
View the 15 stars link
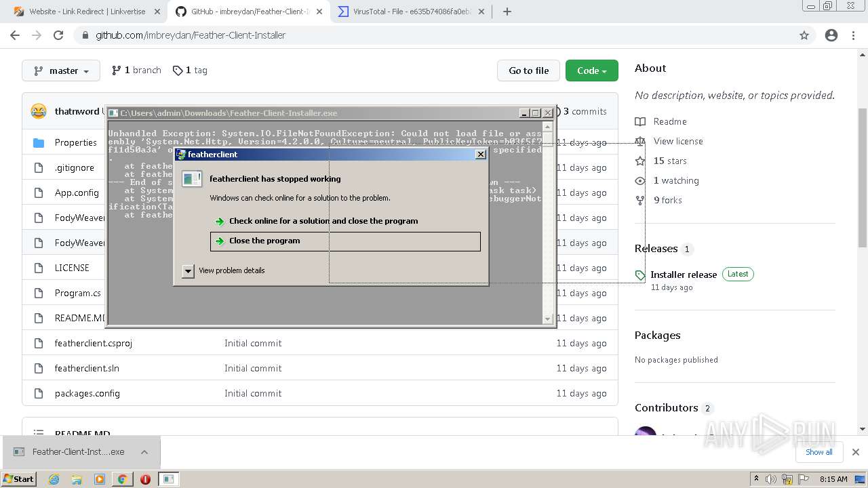click(x=670, y=161)
